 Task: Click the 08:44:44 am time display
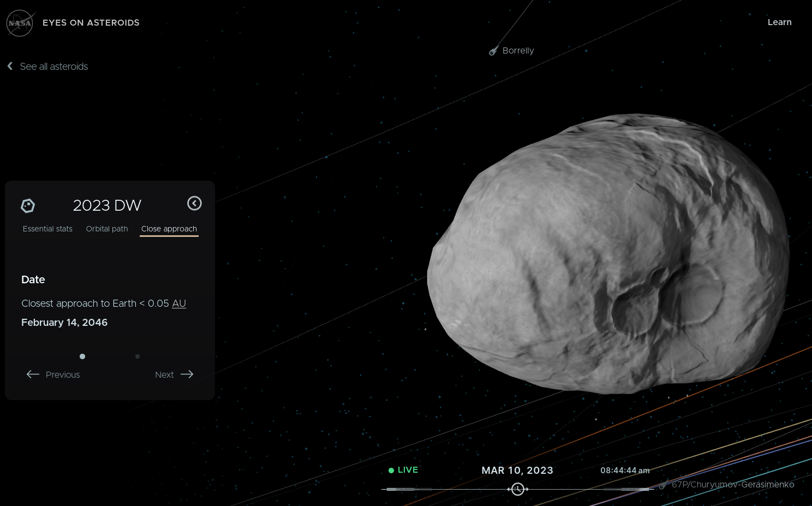pyautogui.click(x=625, y=471)
